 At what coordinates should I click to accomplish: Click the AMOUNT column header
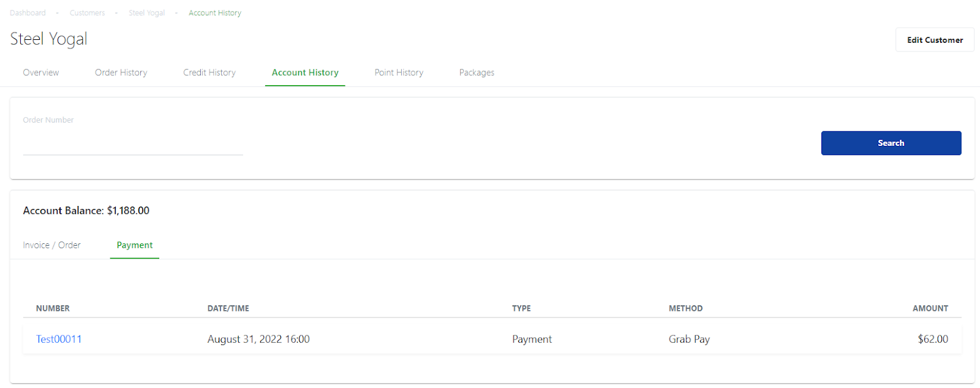point(930,308)
